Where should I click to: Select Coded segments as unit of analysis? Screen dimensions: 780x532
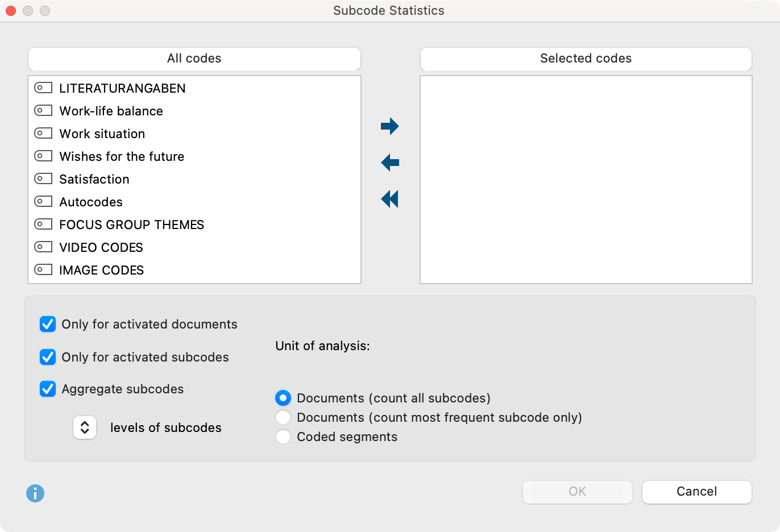[x=283, y=437]
